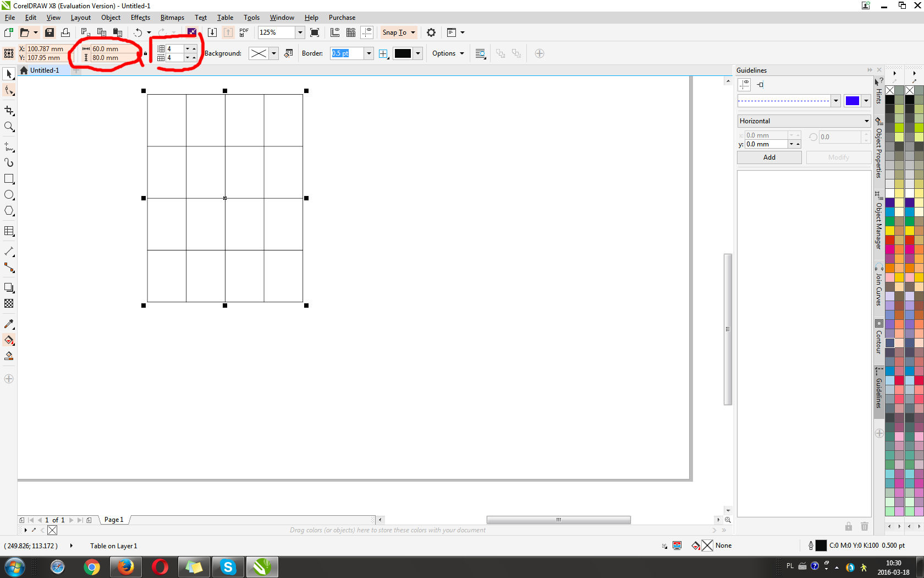
Task: Toggle the show grid button
Action: (351, 32)
